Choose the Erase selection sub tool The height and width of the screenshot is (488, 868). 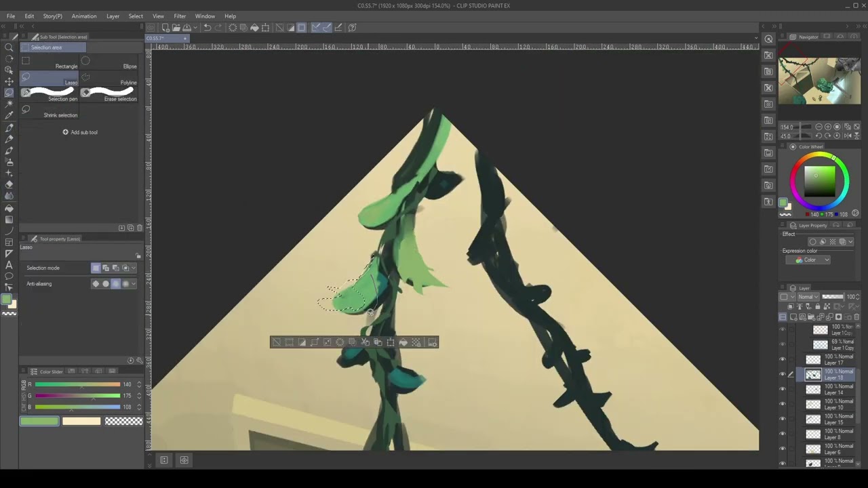(x=109, y=94)
